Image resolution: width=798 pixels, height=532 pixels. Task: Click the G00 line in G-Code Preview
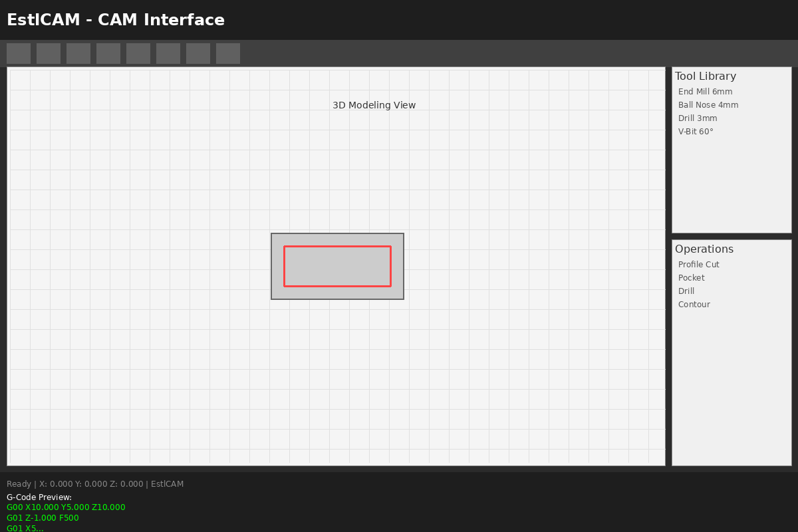tap(66, 507)
